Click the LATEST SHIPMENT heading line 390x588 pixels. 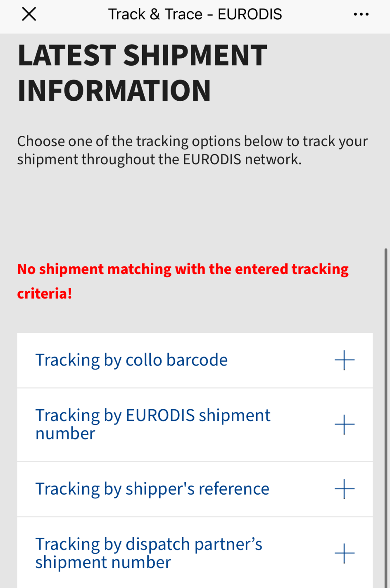(143, 55)
